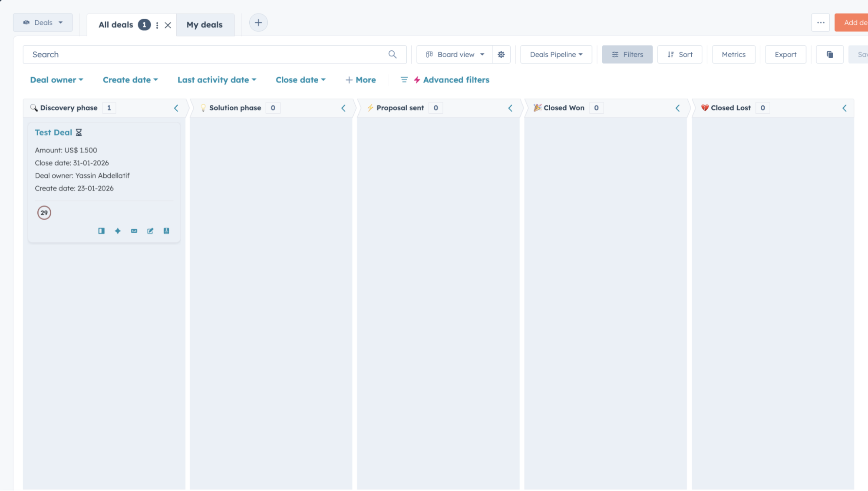This screenshot has width=868, height=491.
Task: Open the All deals tab options kebab
Action: tap(157, 25)
